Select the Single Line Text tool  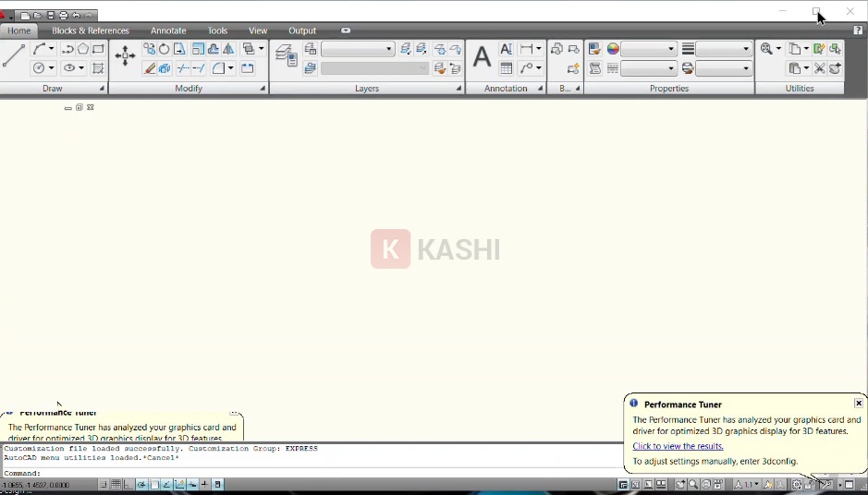pyautogui.click(x=506, y=49)
